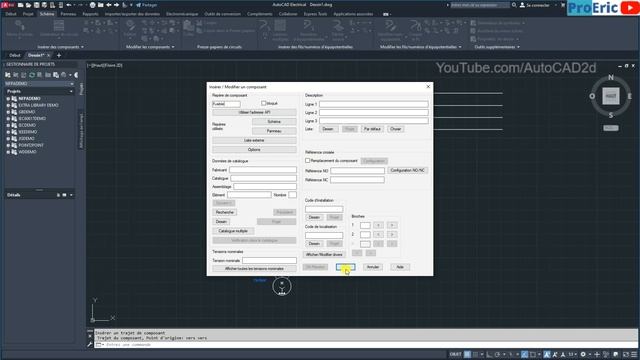Click Configuration NO/NC button
Viewport: 640px width, 360px height.
pos(407,170)
